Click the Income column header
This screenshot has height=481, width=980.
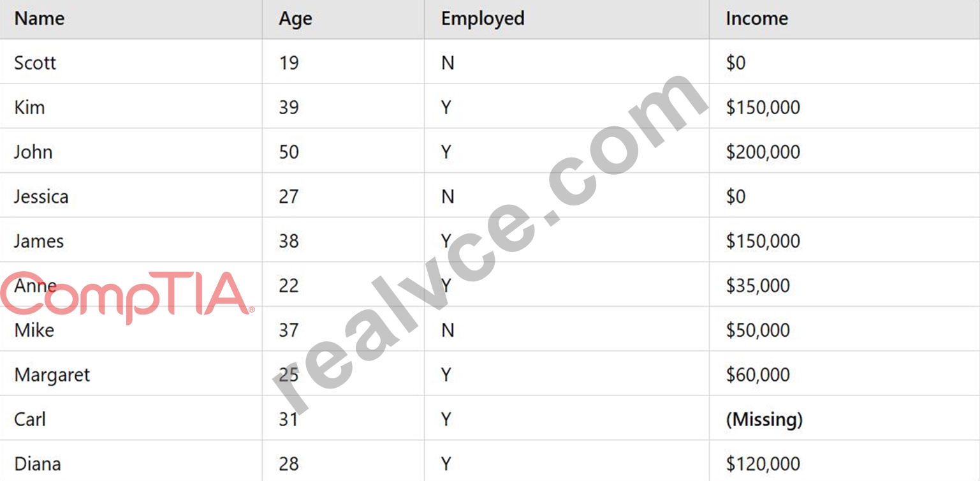coord(756,18)
